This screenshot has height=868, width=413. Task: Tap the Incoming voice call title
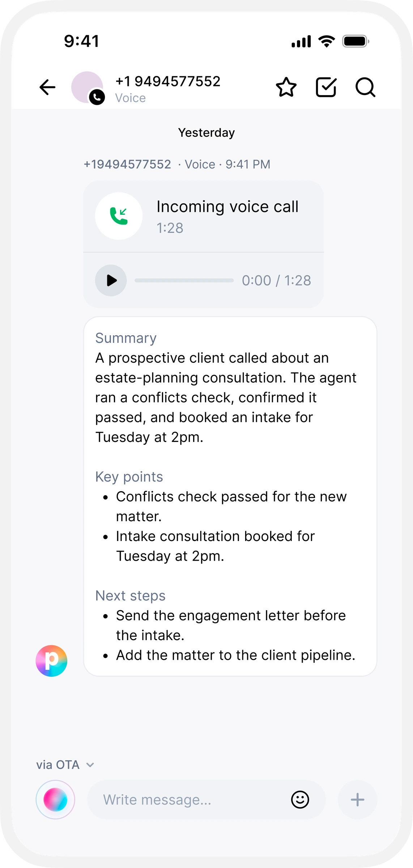227,207
